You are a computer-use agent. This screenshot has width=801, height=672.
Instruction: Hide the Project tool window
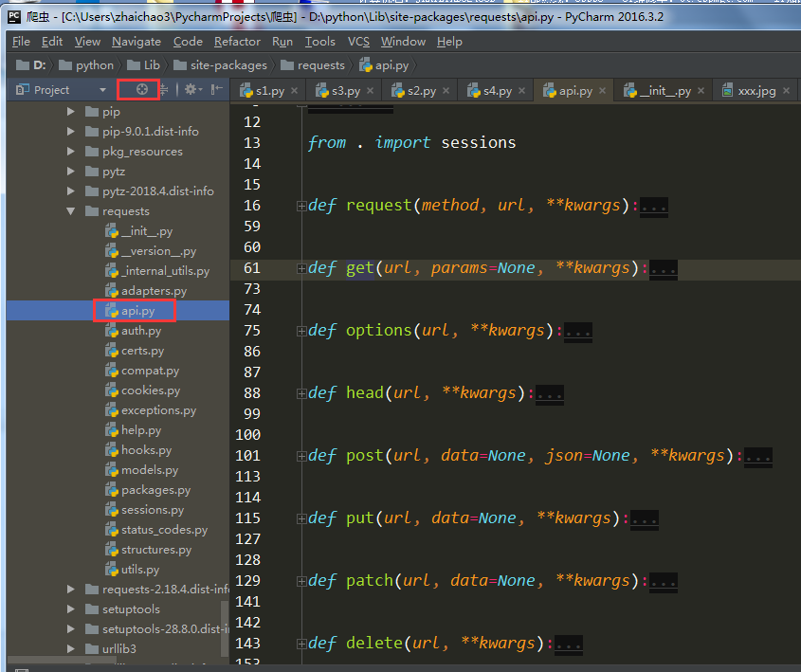click(218, 90)
